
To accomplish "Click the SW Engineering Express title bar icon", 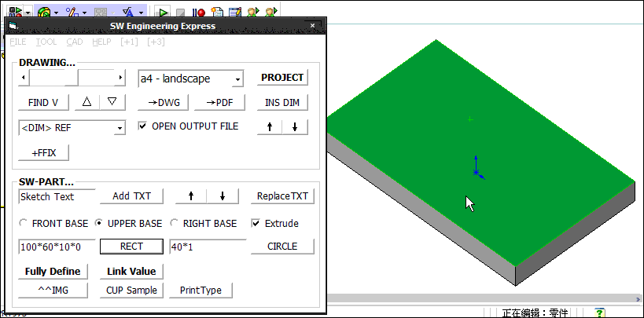I will coord(13,26).
